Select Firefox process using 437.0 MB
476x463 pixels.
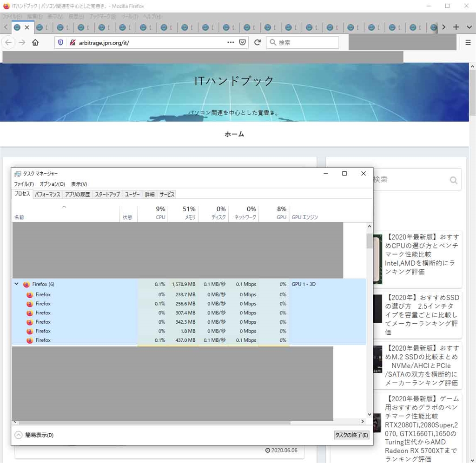tap(189, 340)
